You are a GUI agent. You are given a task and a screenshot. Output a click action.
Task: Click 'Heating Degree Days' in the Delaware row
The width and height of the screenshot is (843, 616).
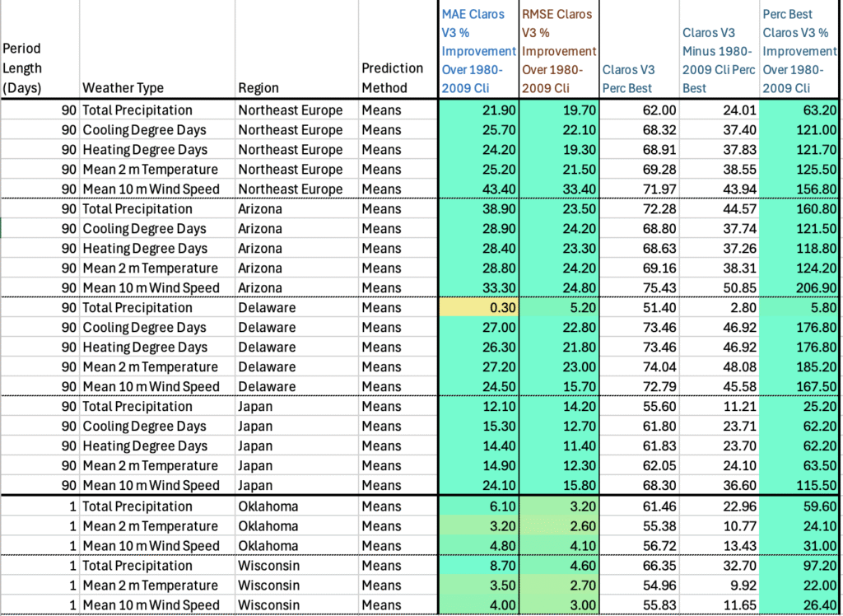tap(145, 347)
